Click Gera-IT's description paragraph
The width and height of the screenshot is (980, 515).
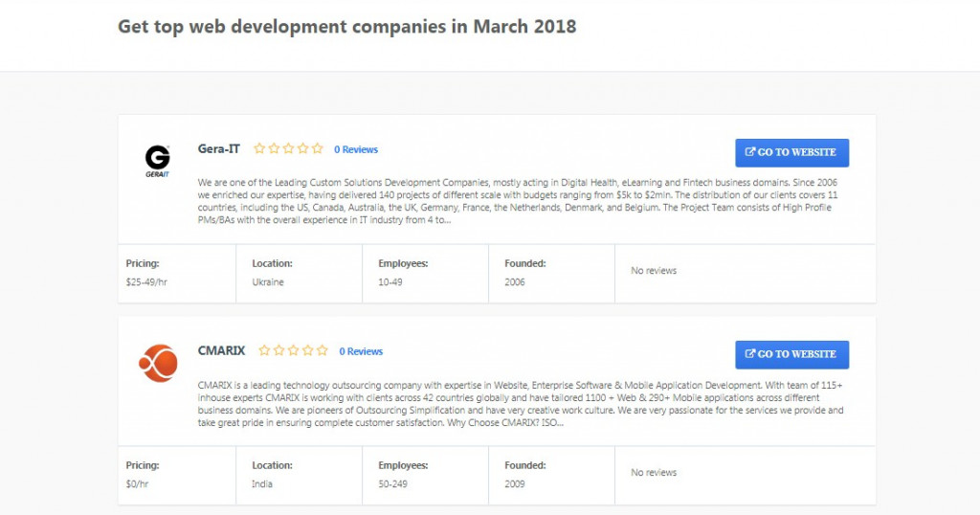(x=518, y=201)
